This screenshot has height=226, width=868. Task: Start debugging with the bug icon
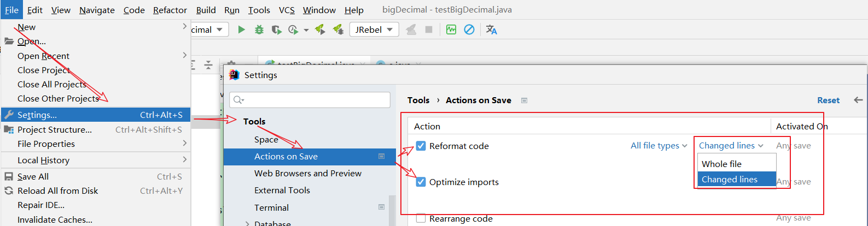coord(259,29)
